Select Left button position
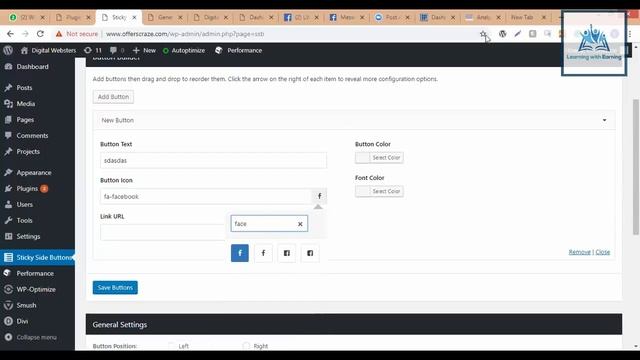Image resolution: width=640 pixels, height=360 pixels. click(x=171, y=346)
